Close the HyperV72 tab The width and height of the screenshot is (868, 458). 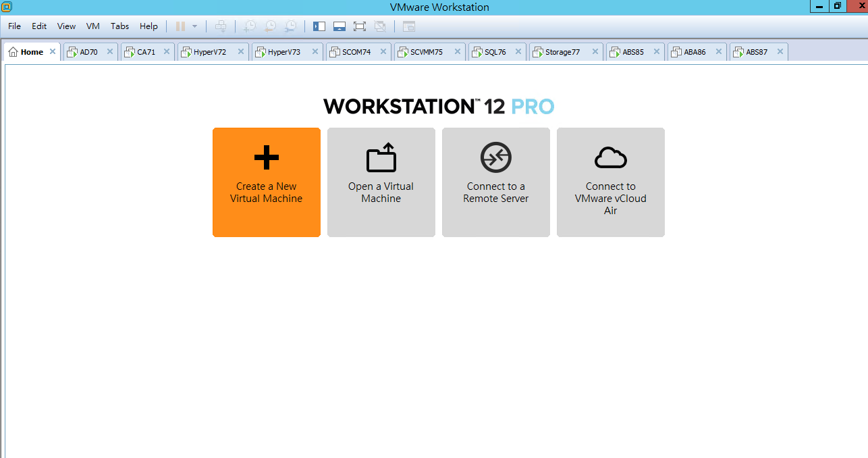point(241,51)
